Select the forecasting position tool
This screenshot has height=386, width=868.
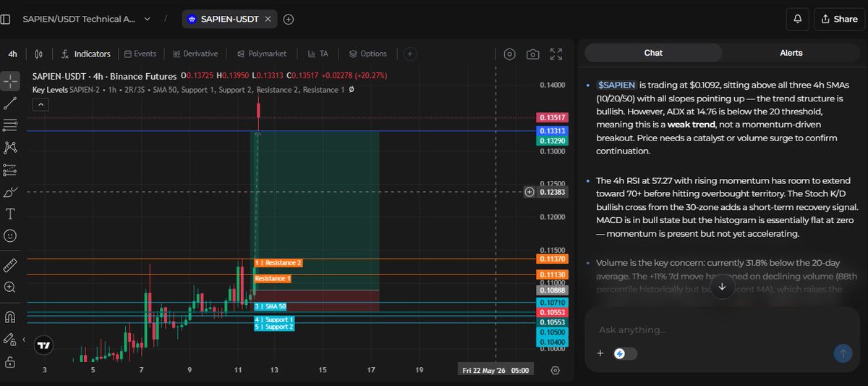(x=10, y=169)
